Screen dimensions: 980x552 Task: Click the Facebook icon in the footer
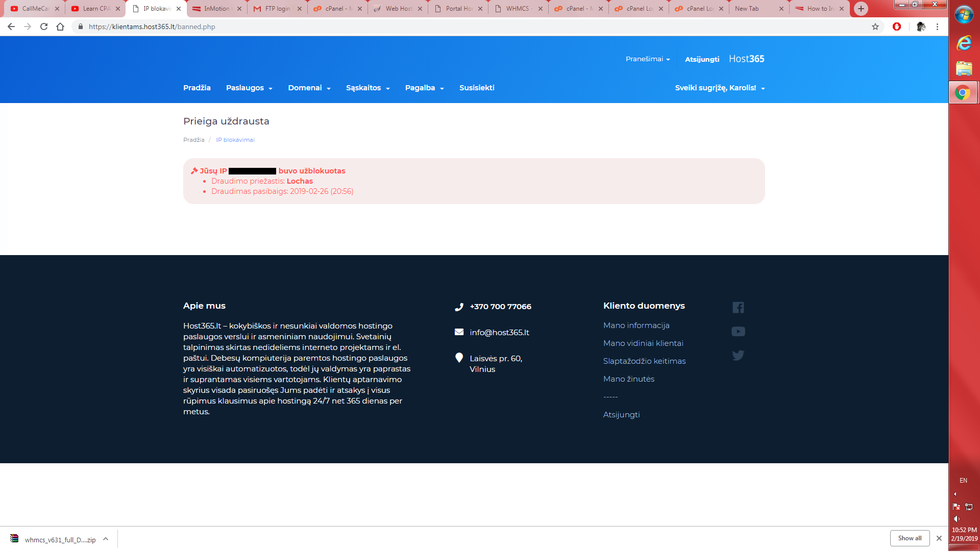tap(738, 307)
